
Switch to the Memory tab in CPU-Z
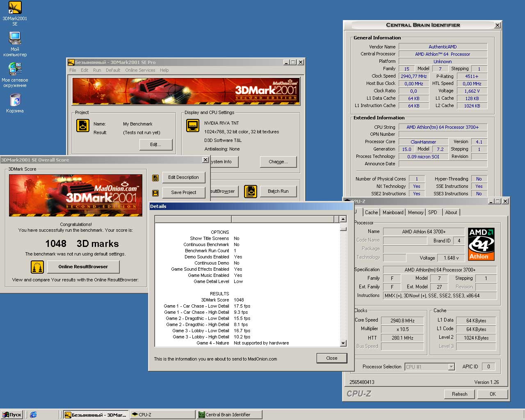415,212
